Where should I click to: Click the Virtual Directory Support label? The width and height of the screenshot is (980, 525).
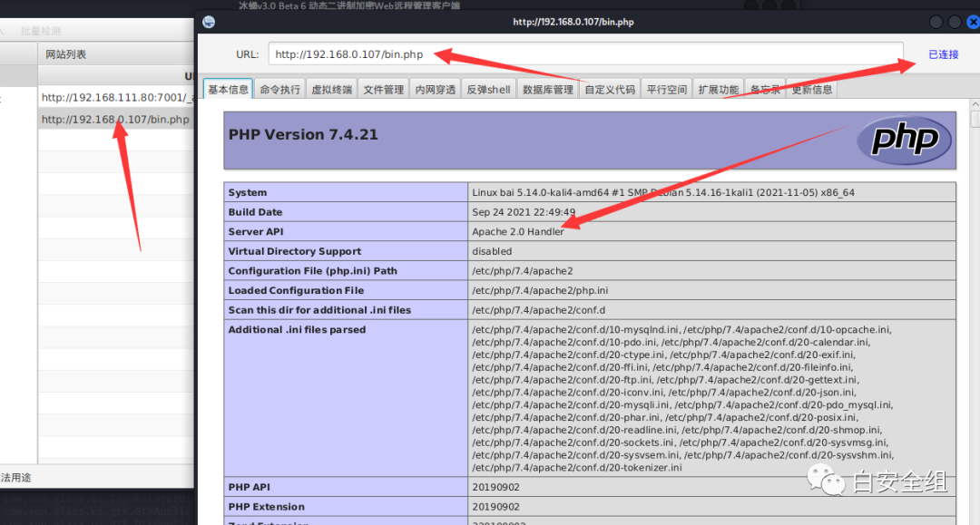tap(295, 251)
